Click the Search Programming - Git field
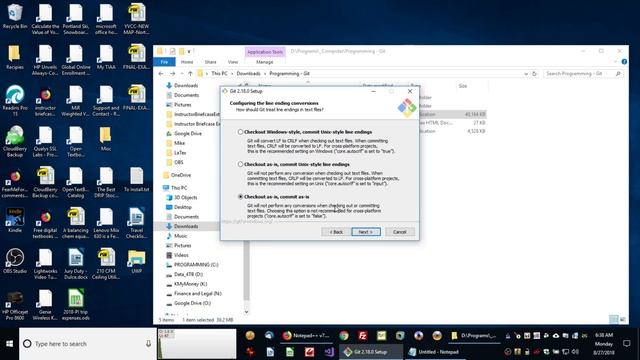 (583, 73)
